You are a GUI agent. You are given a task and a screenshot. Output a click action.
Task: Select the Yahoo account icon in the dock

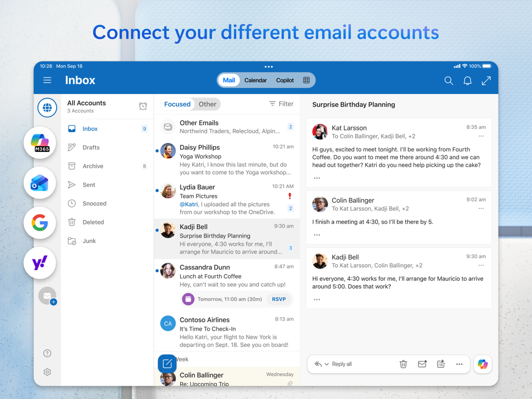coord(39,263)
